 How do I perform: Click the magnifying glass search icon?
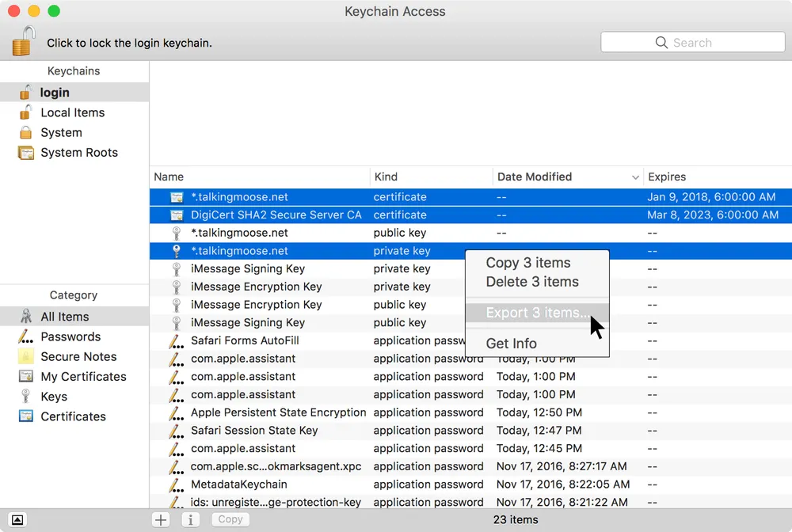tap(661, 43)
